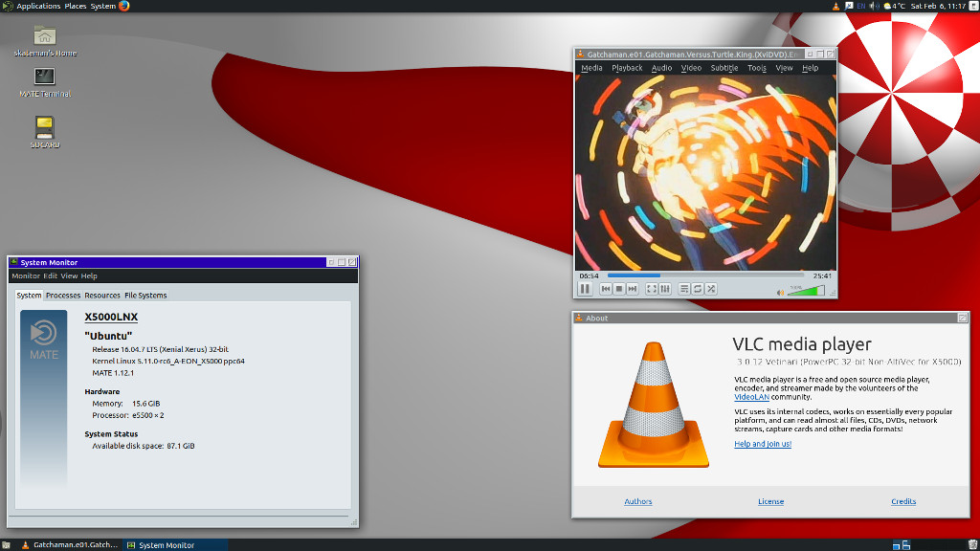The width and height of the screenshot is (980, 551).
Task: Open the VLC View menu
Action: (784, 68)
